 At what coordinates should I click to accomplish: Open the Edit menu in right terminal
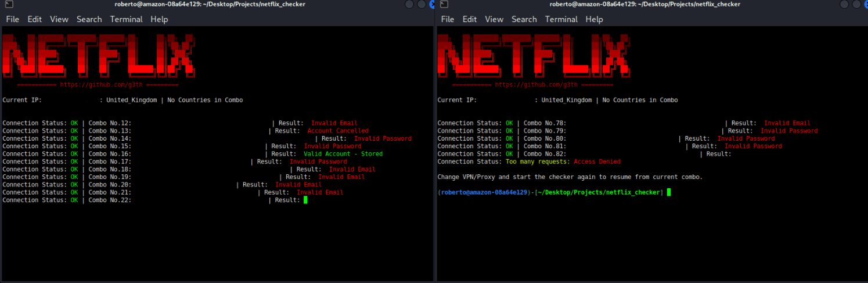[470, 19]
